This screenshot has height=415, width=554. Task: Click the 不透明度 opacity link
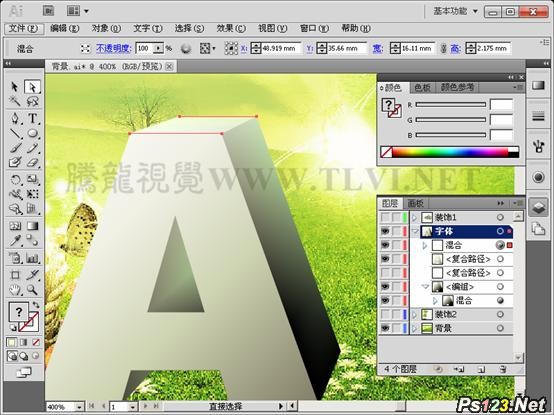(x=114, y=48)
